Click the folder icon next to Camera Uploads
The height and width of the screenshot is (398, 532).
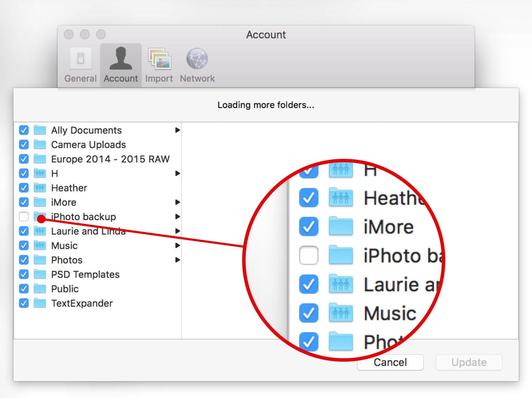point(40,144)
